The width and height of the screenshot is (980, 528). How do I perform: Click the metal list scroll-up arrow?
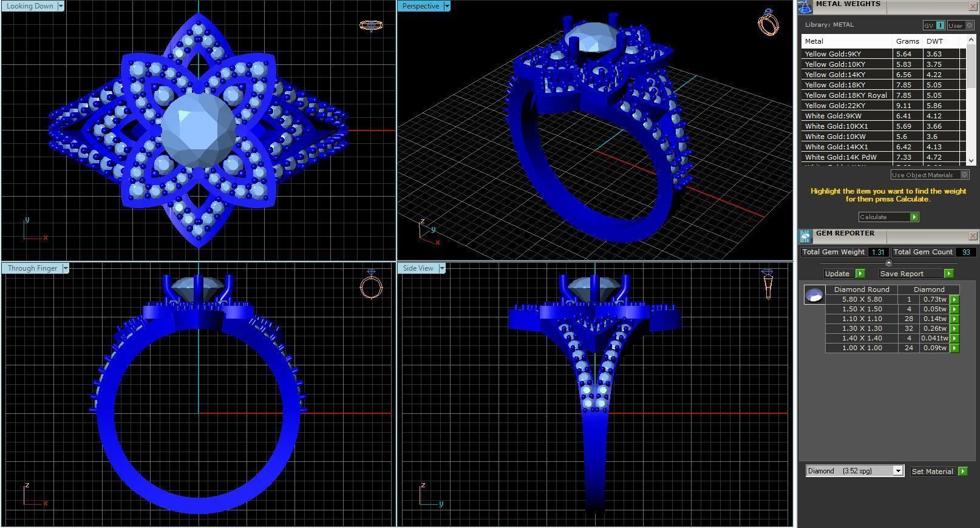tap(970, 39)
